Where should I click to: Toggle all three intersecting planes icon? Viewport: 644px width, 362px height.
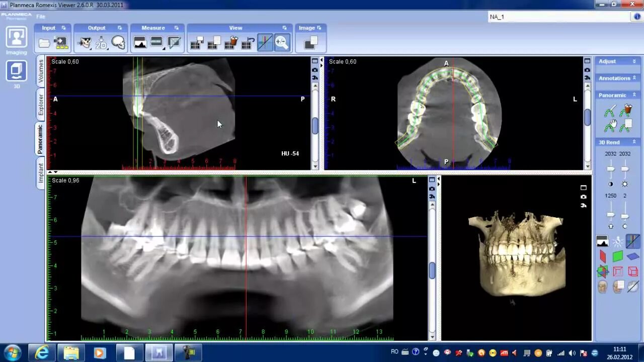603,272
